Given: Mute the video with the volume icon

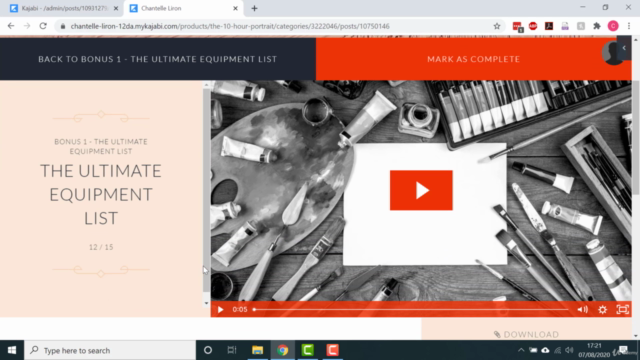Looking at the screenshot, I should pyautogui.click(x=582, y=310).
